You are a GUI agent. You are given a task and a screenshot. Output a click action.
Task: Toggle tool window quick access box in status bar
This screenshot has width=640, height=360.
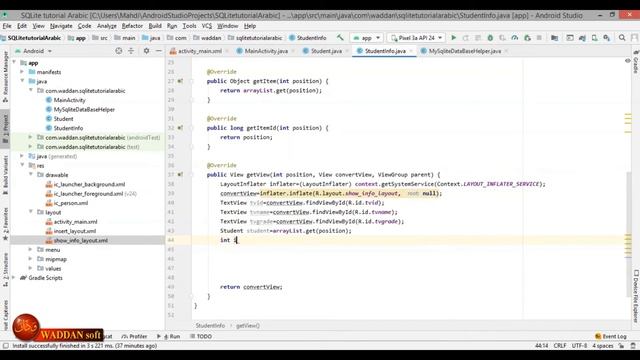5,346
